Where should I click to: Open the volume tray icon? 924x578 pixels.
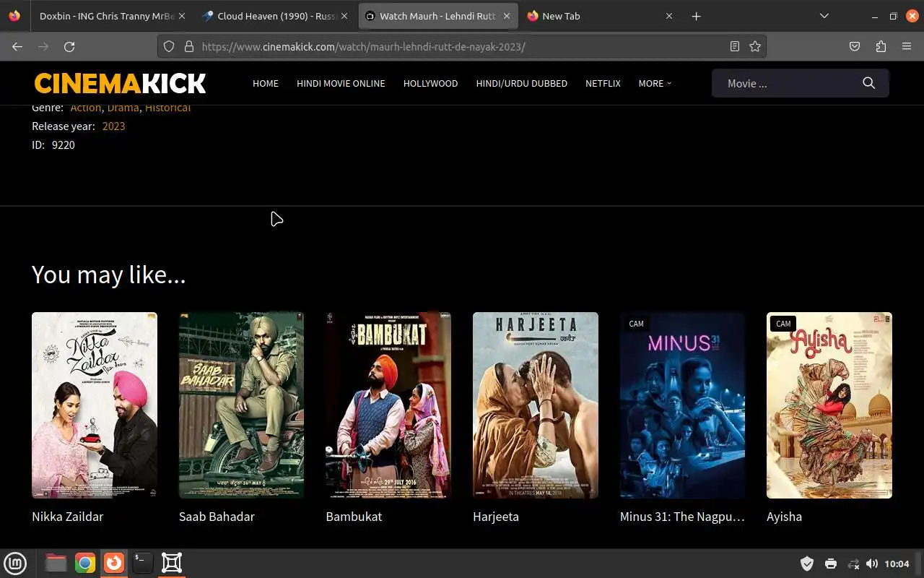tap(872, 564)
